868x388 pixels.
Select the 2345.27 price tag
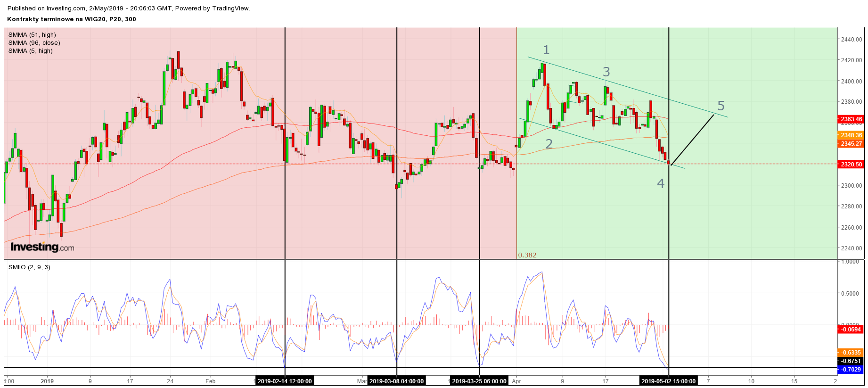(x=851, y=144)
